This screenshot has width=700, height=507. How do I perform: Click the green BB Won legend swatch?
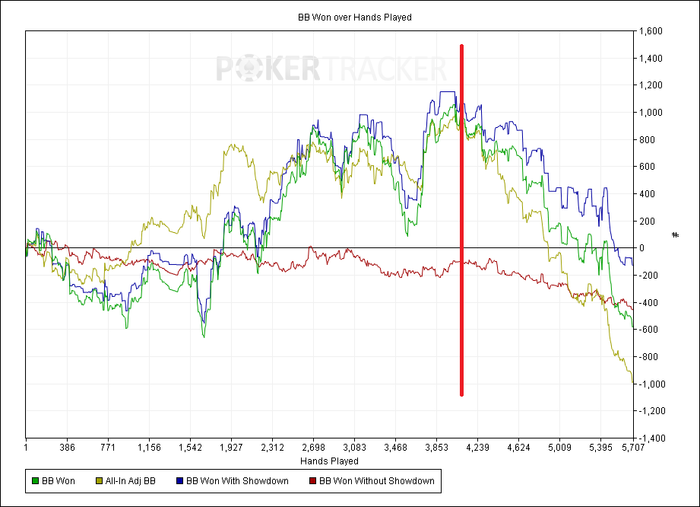click(x=35, y=481)
